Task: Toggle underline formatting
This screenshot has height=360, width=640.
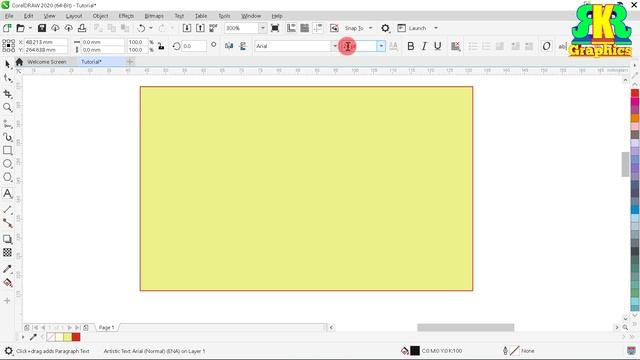Action: click(x=438, y=46)
